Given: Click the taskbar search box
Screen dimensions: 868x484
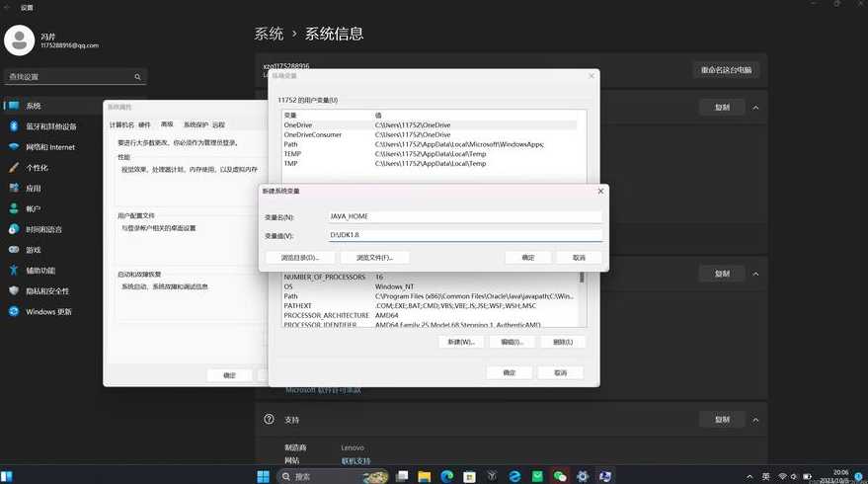Looking at the screenshot, I should pos(333,476).
